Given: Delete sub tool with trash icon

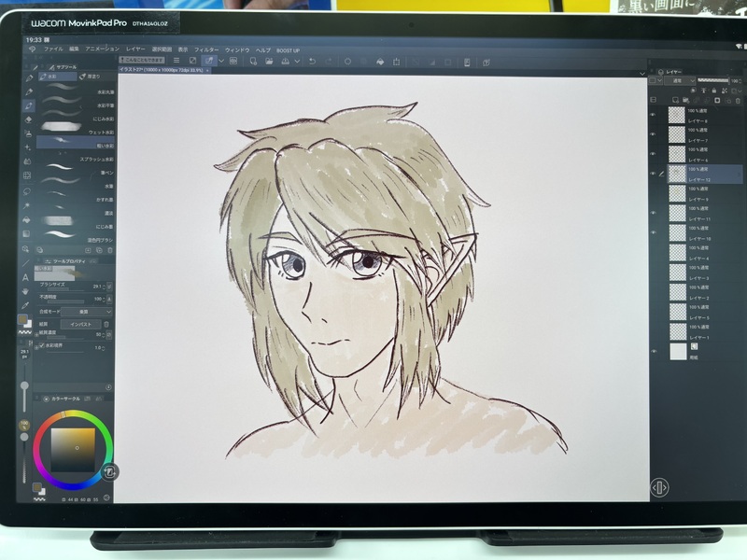Looking at the screenshot, I should [x=110, y=250].
